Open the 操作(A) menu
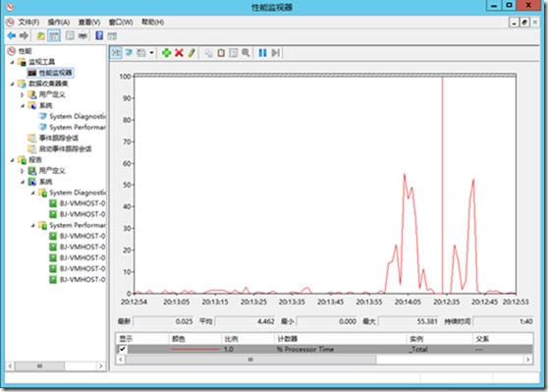This screenshot has height=392, width=548. (59, 23)
